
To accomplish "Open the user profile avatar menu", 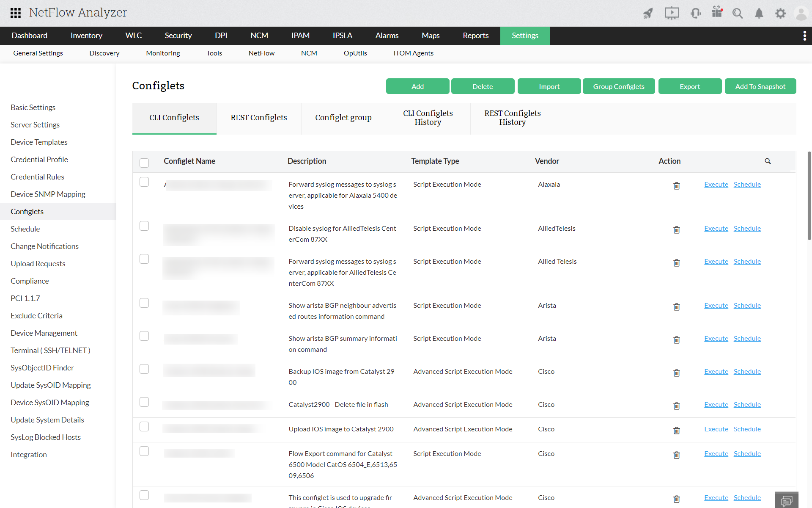I will pos(801,13).
